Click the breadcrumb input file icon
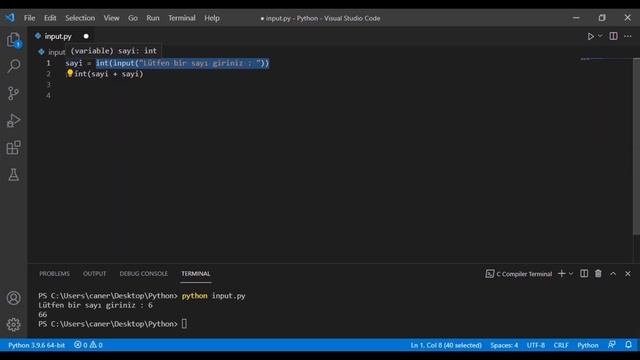Image resolution: width=640 pixels, height=360 pixels. pos(41,52)
